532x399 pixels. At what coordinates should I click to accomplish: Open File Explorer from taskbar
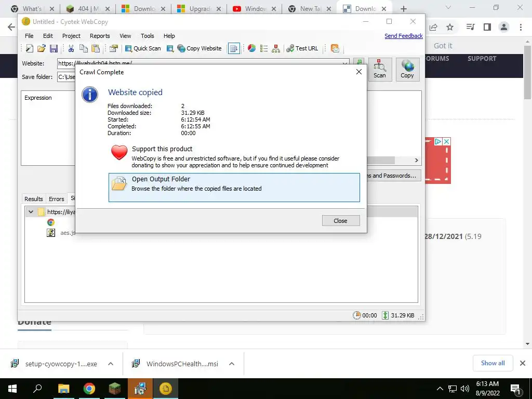[63, 389]
